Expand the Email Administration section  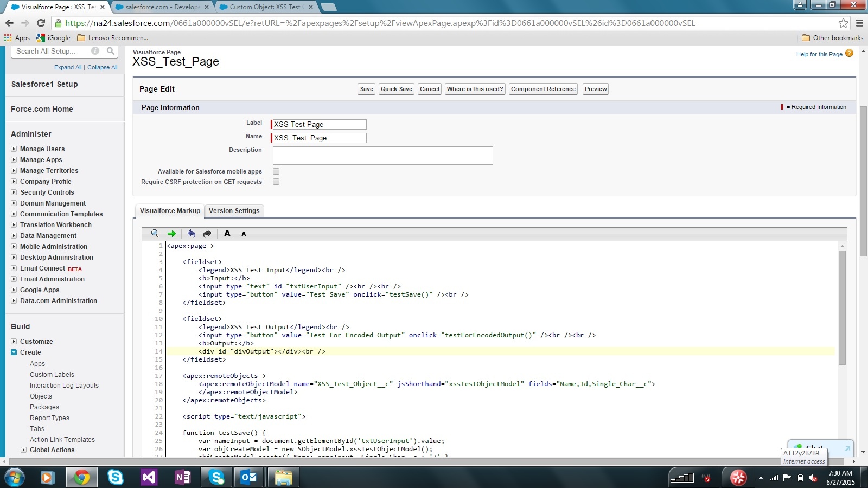click(14, 279)
